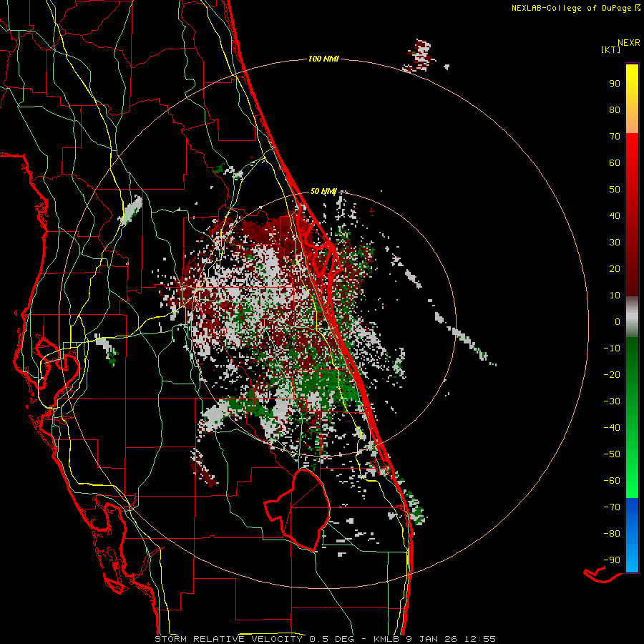The image size is (644, 644).
Task: Click the 20 value on the velocity scale
Action: 615,268
